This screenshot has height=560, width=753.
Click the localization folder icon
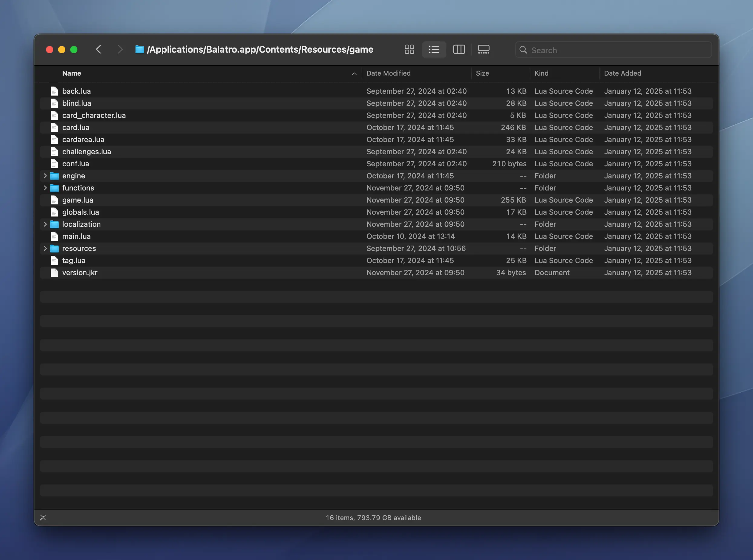(54, 224)
